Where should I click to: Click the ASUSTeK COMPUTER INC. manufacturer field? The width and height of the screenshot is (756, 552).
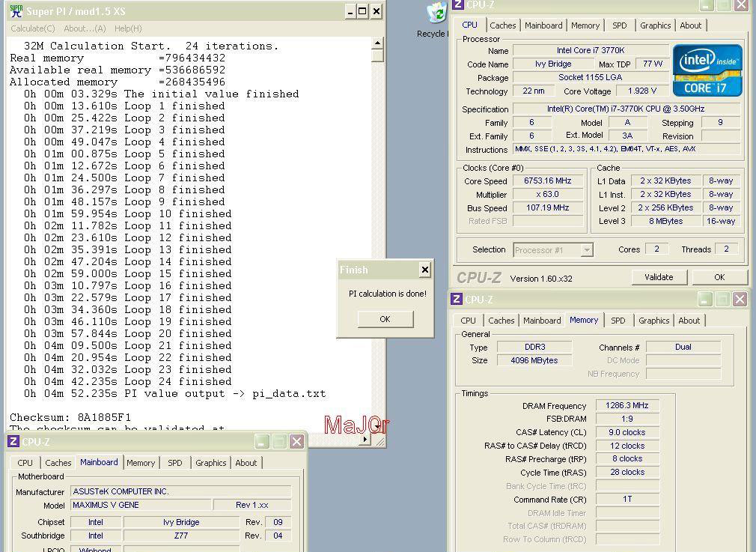pos(181,491)
